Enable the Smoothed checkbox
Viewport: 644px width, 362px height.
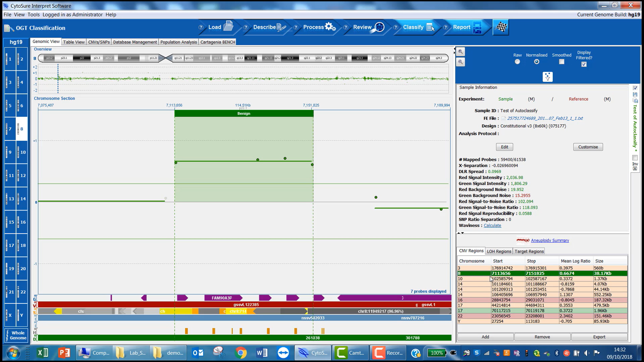(561, 62)
